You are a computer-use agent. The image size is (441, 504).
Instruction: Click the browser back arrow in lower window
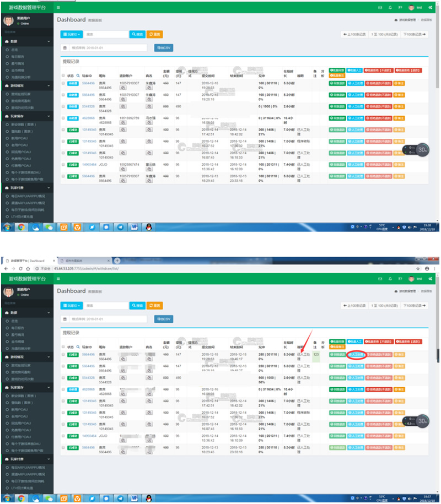click(x=6, y=268)
